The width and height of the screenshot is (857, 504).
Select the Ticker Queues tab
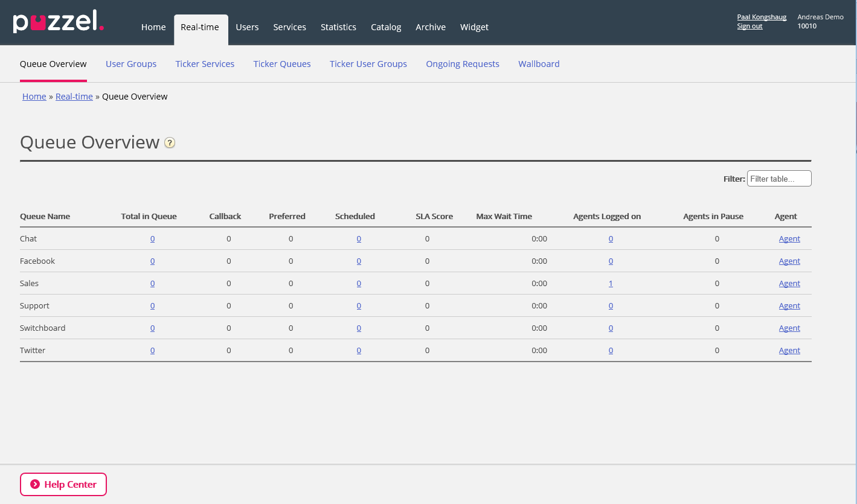coord(282,64)
